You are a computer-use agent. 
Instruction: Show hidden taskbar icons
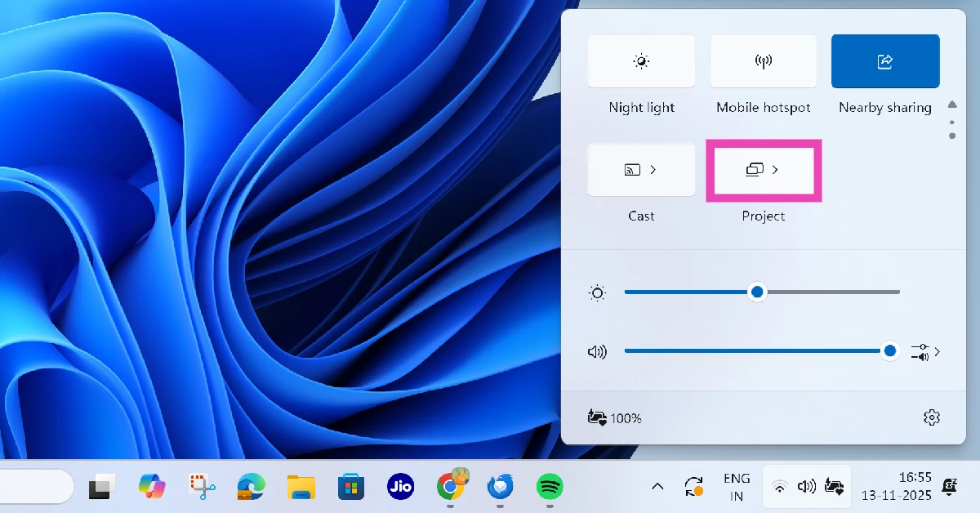657,486
